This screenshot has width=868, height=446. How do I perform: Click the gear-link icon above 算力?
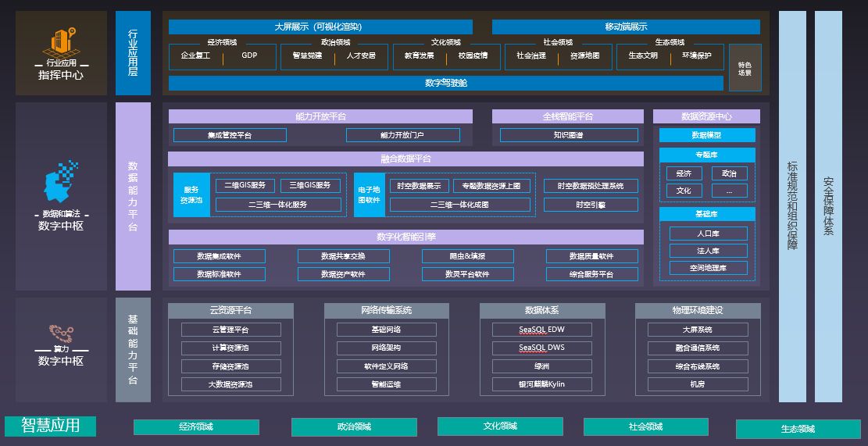click(61, 331)
